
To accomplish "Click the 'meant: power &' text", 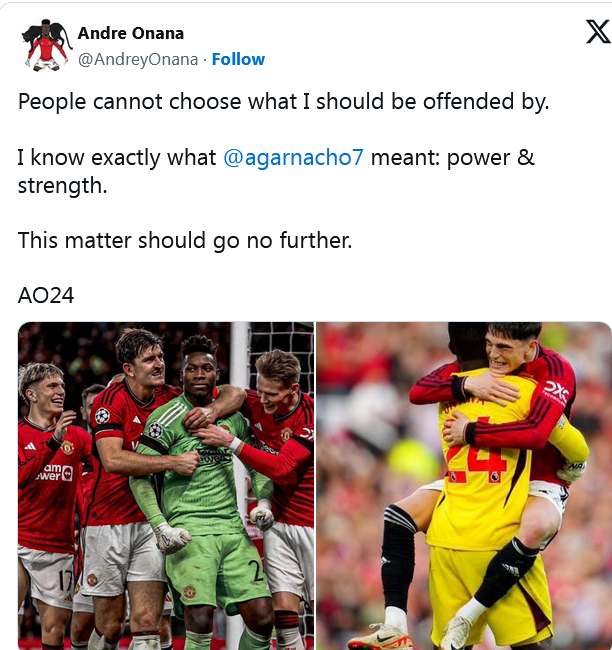I will [452, 158].
